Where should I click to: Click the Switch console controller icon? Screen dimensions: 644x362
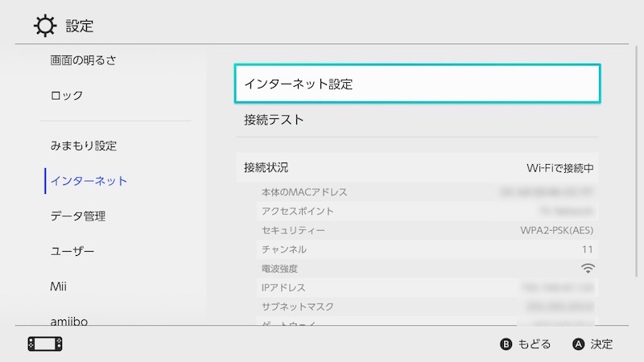pos(44,343)
